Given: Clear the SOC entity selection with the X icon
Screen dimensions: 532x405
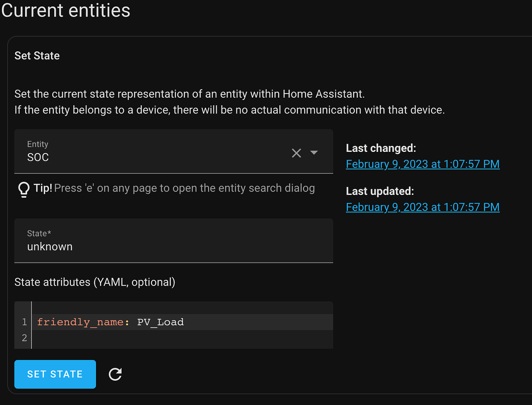Looking at the screenshot, I should point(296,153).
